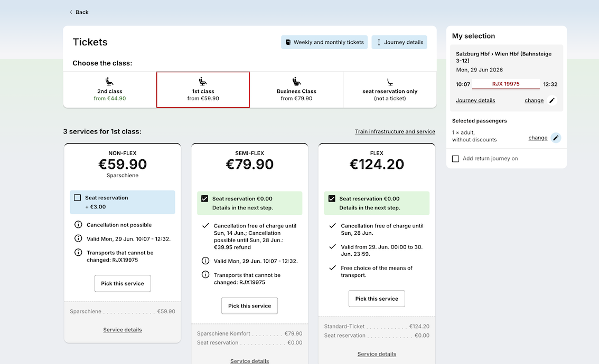Click pencil icon next to journey change link
Image resolution: width=599 pixels, height=364 pixels.
click(x=551, y=100)
